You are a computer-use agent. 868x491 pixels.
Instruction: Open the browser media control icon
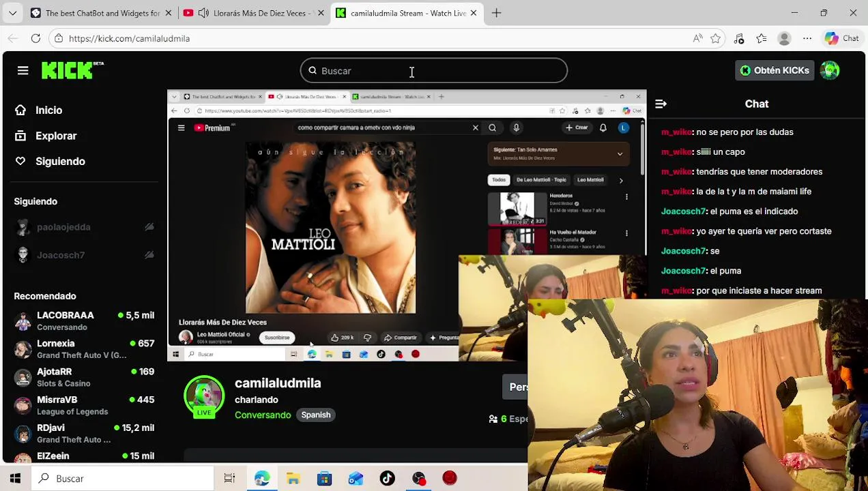pyautogui.click(x=739, y=39)
